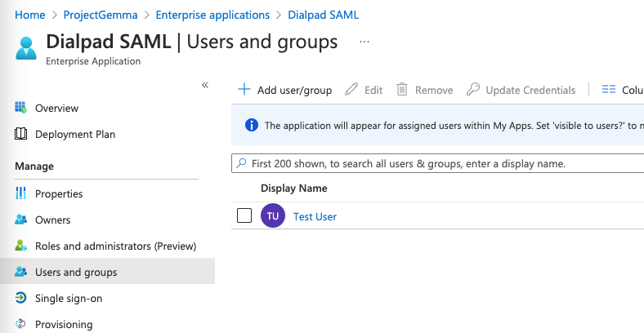Click the Users and groups sidebar icon
This screenshot has width=644, height=333.
[20, 272]
